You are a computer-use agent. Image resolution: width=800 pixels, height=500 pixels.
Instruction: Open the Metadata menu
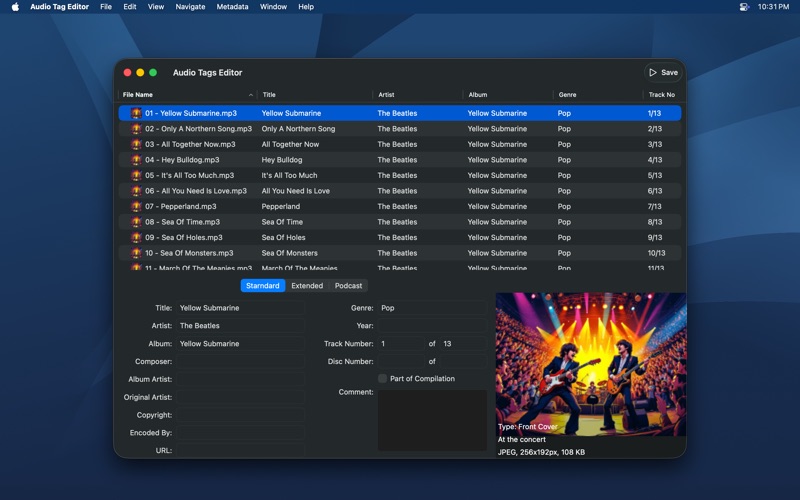232,7
